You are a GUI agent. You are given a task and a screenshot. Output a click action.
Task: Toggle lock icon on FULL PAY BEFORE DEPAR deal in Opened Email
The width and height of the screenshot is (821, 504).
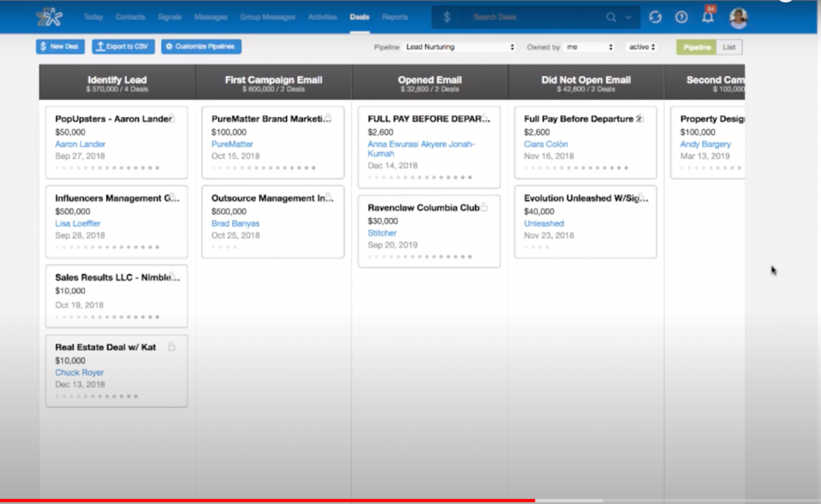click(484, 118)
